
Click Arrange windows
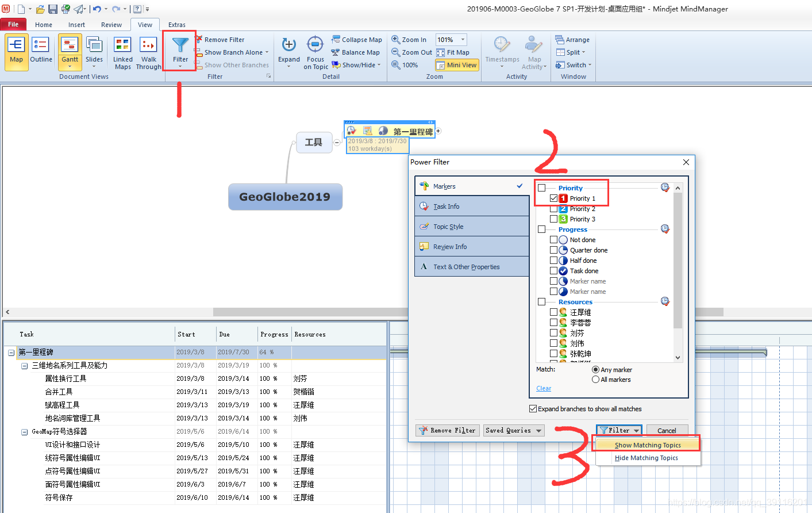(x=572, y=40)
